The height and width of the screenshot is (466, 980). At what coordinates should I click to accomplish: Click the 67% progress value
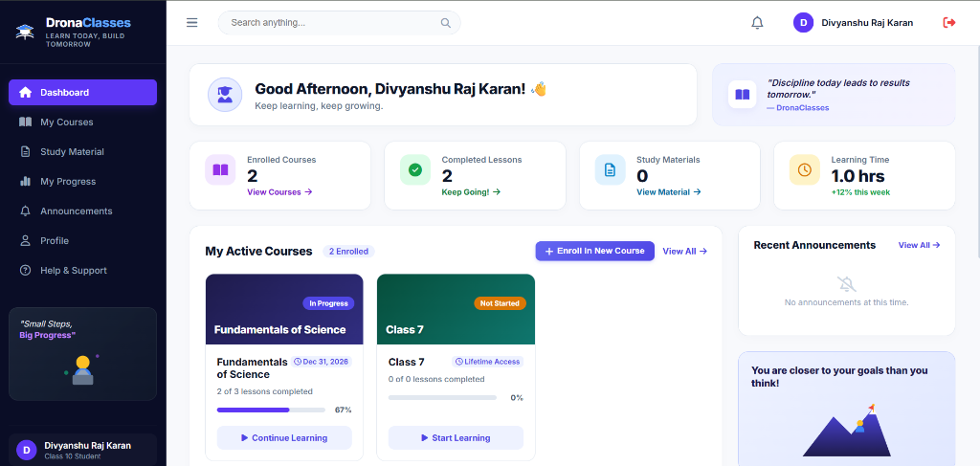[x=344, y=411]
